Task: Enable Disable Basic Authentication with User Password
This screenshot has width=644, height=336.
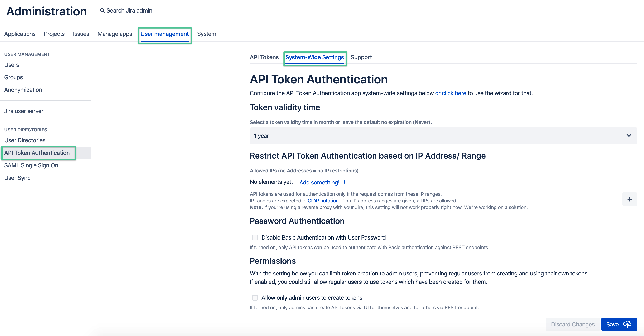Action: [255, 237]
